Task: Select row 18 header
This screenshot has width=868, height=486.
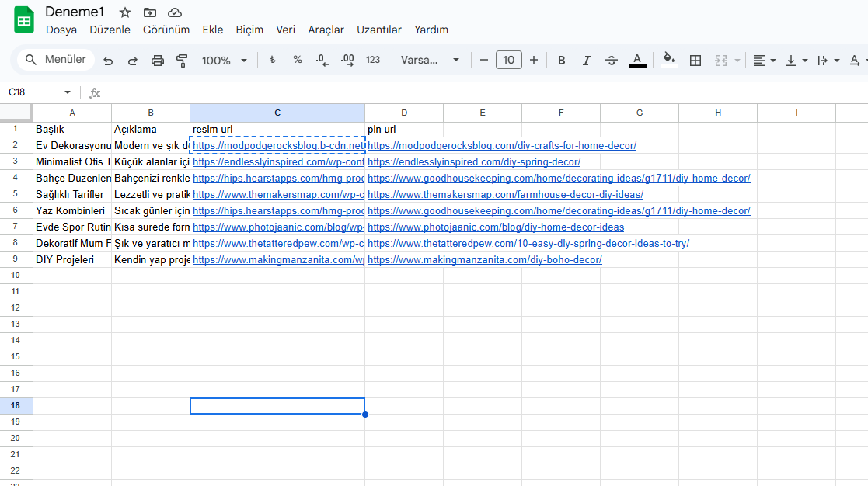Action: 15,406
